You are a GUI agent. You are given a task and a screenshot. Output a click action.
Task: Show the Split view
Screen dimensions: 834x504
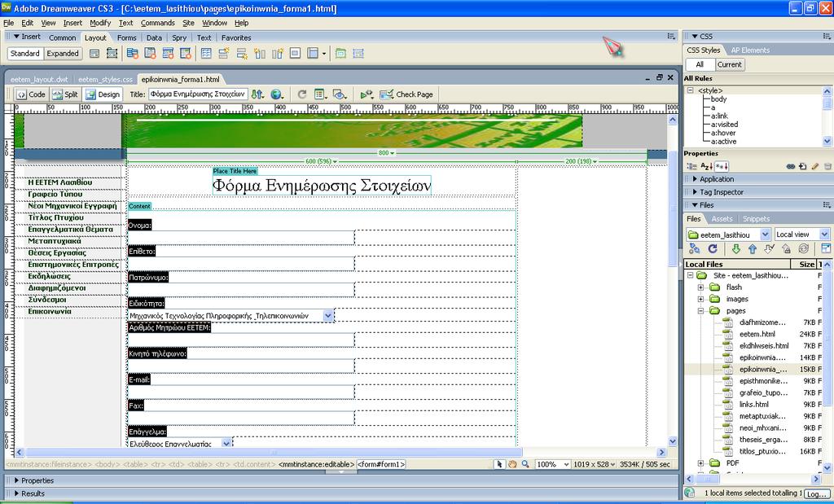65,94
